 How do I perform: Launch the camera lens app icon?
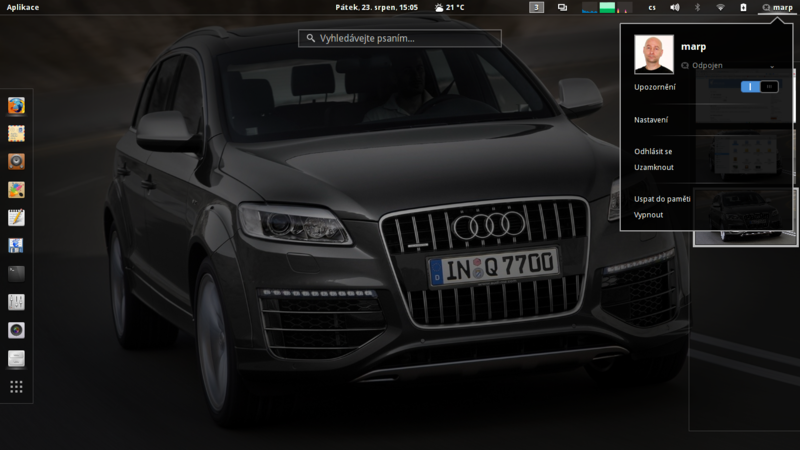[16, 330]
